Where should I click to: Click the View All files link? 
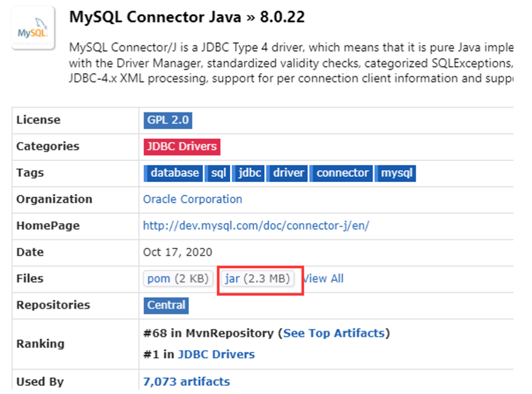pyautogui.click(x=324, y=279)
